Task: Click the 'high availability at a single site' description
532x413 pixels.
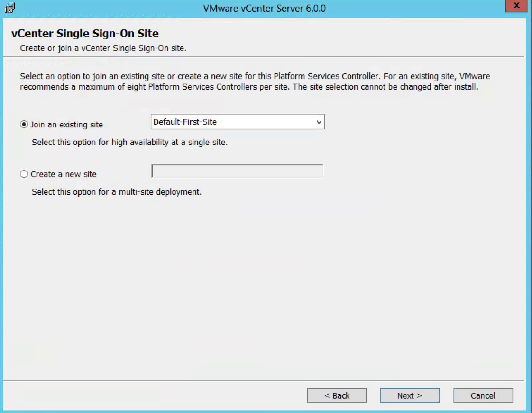Action: pos(129,142)
